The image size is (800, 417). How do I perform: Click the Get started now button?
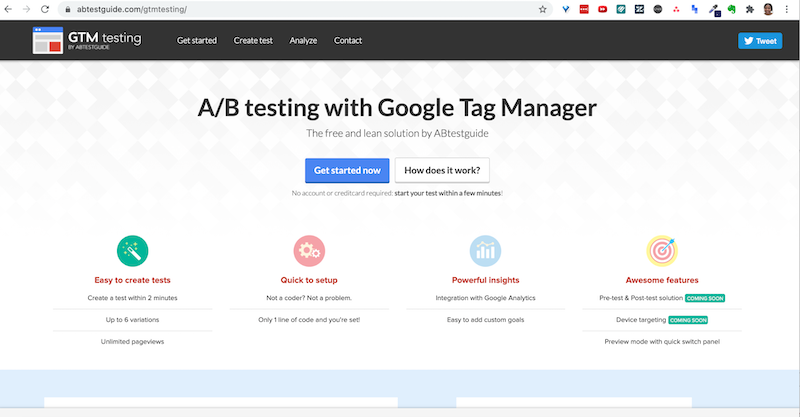[x=347, y=170]
